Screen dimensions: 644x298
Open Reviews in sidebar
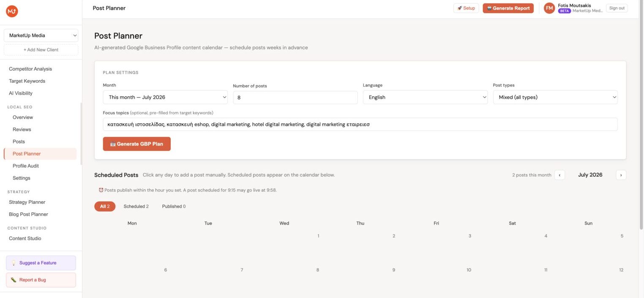(x=22, y=130)
